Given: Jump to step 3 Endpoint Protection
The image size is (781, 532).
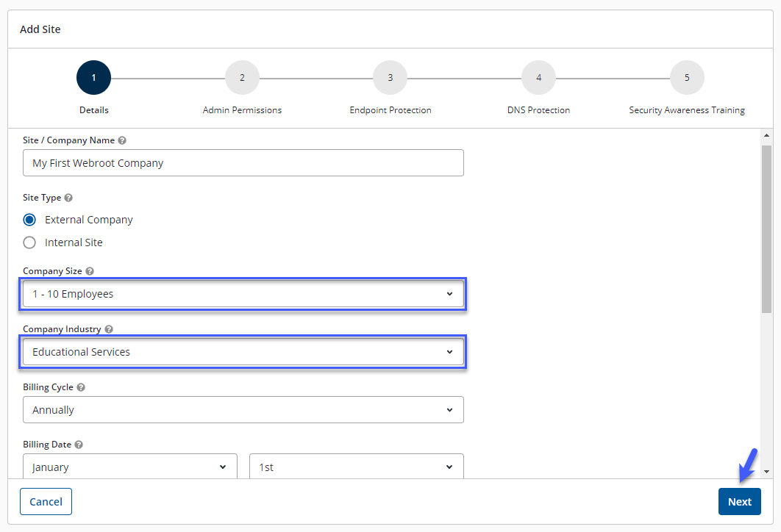Looking at the screenshot, I should (x=390, y=78).
